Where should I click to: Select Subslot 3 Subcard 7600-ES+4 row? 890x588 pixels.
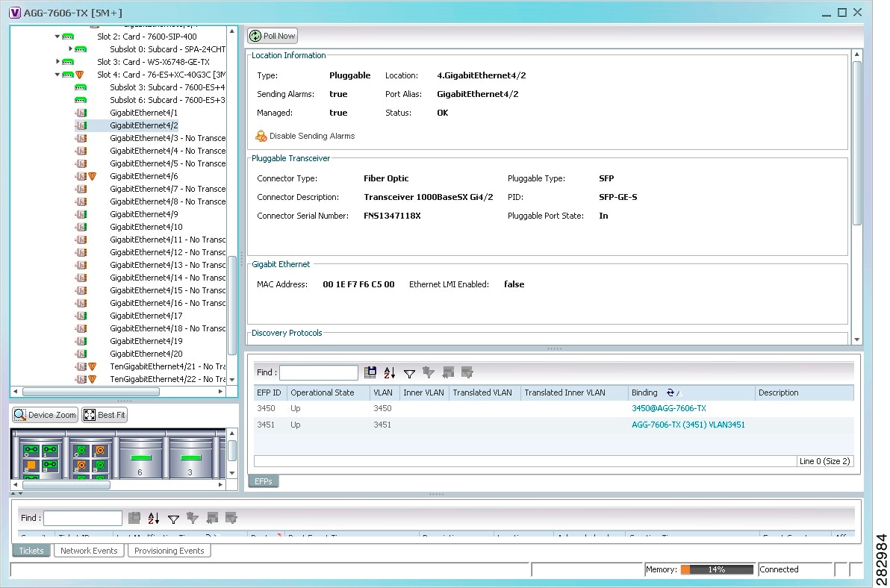pos(167,87)
